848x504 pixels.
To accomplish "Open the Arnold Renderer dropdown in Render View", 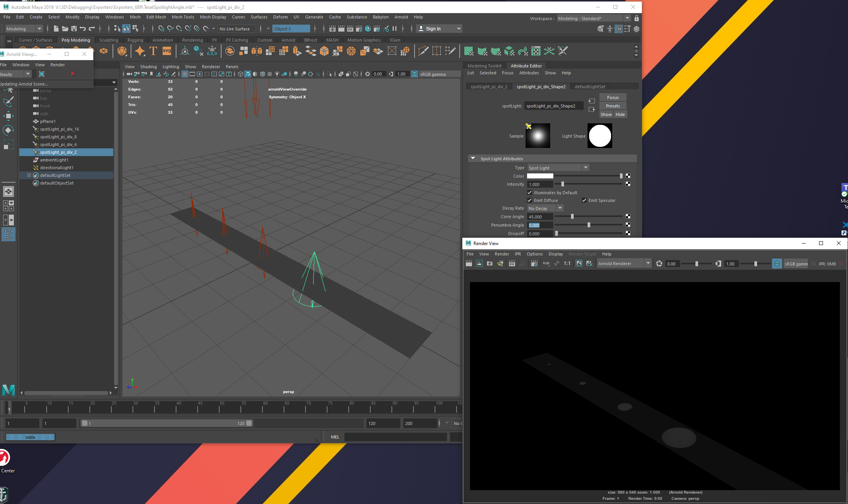I will (624, 264).
